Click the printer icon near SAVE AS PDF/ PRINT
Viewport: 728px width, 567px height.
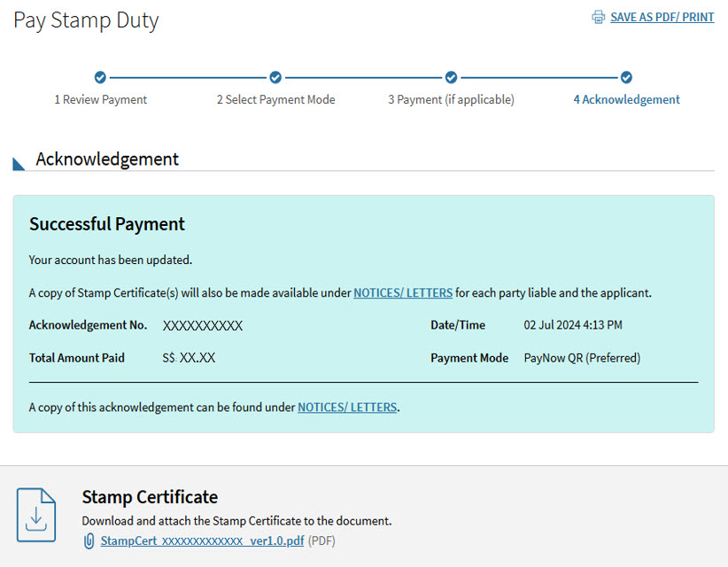point(598,16)
